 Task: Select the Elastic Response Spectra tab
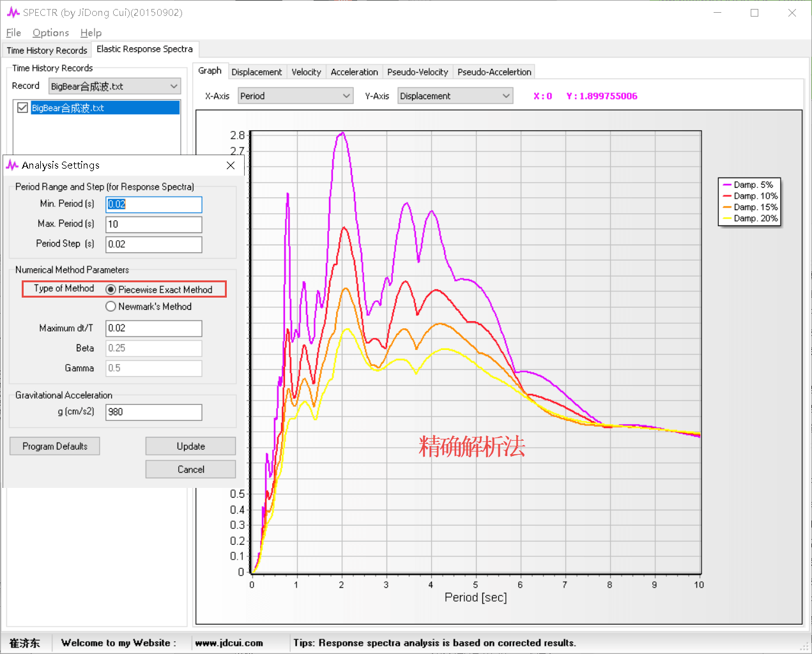click(144, 49)
